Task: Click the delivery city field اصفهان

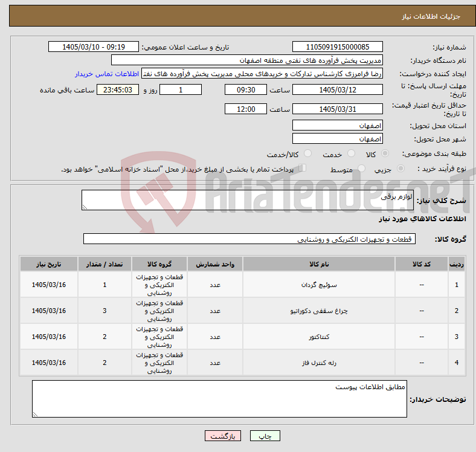Action: 338,138
